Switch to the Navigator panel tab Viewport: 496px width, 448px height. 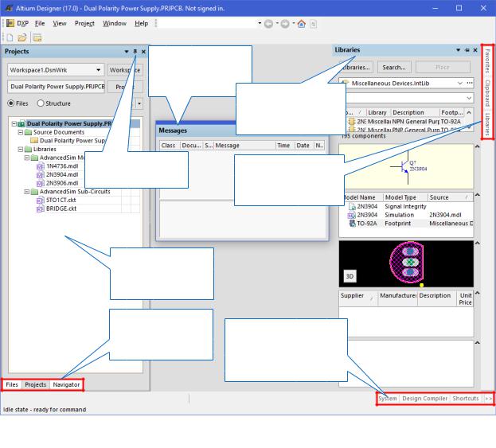[66, 385]
